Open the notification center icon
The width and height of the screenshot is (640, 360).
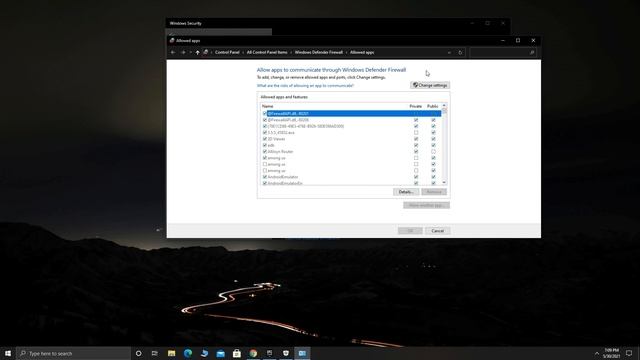(629, 353)
